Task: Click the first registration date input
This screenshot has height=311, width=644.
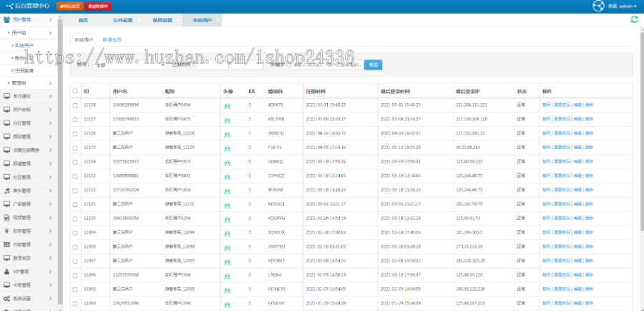Action: point(213,64)
